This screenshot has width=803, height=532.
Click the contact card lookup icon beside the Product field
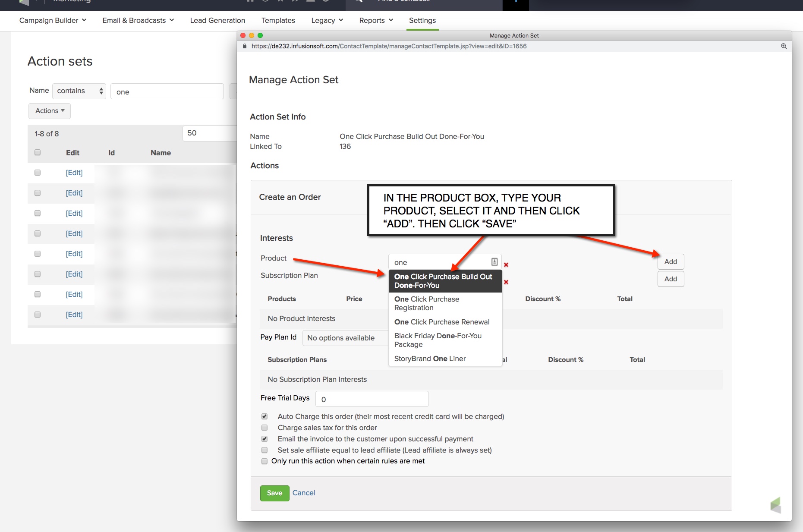coord(494,262)
